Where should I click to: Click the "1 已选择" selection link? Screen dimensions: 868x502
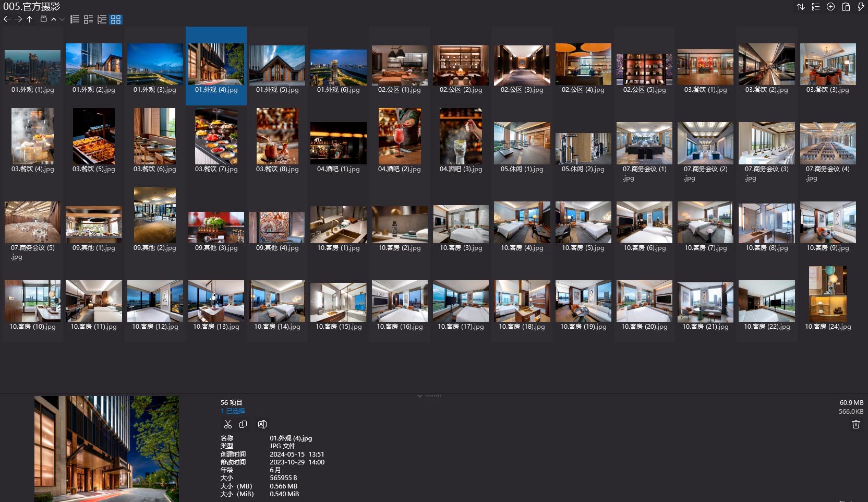(x=233, y=411)
